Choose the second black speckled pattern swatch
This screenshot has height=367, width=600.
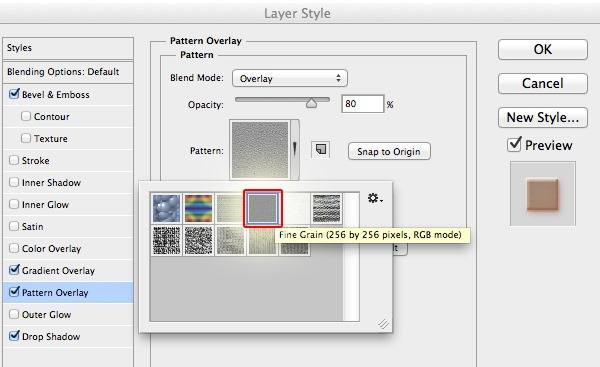click(198, 240)
